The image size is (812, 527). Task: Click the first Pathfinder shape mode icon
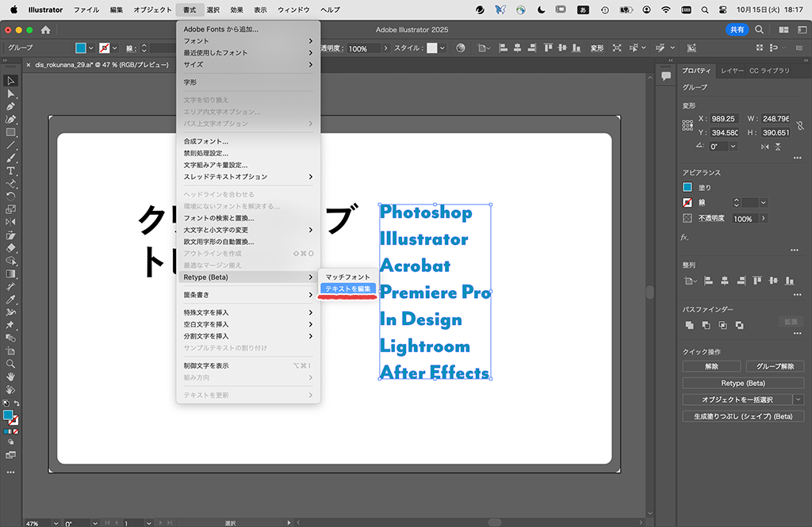[x=689, y=325]
